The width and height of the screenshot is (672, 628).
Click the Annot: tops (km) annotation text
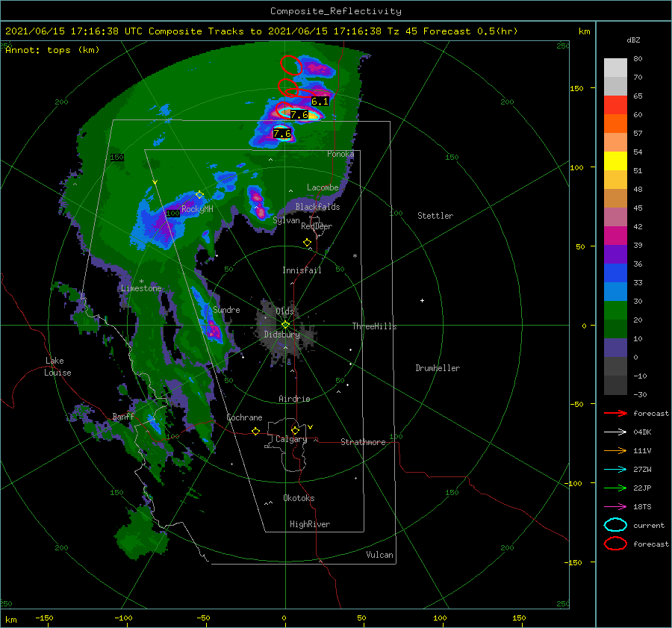coord(52,50)
